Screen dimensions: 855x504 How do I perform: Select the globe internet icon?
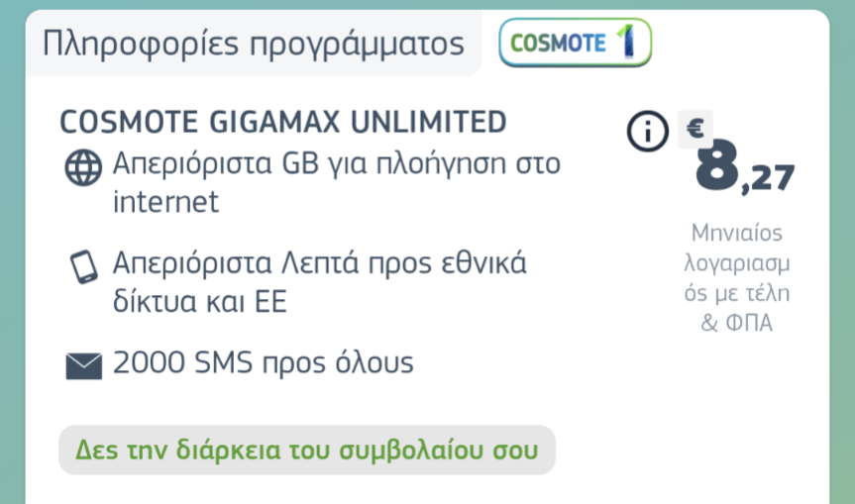[83, 167]
